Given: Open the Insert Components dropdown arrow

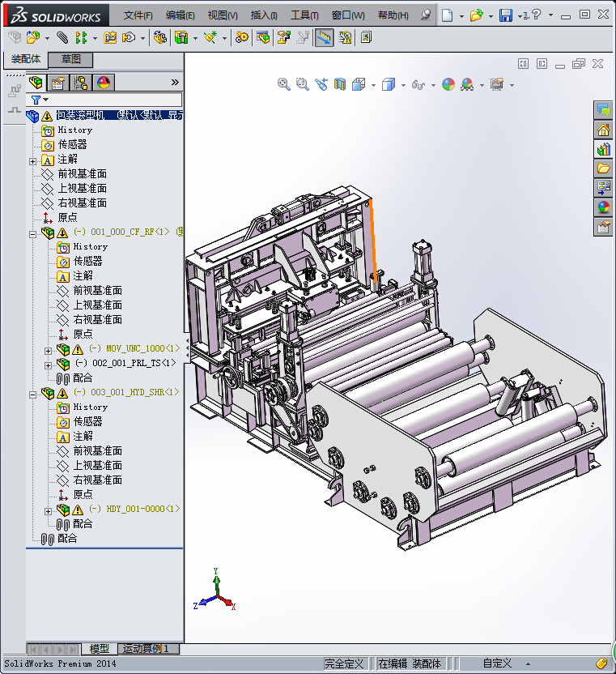Looking at the screenshot, I should point(47,39).
